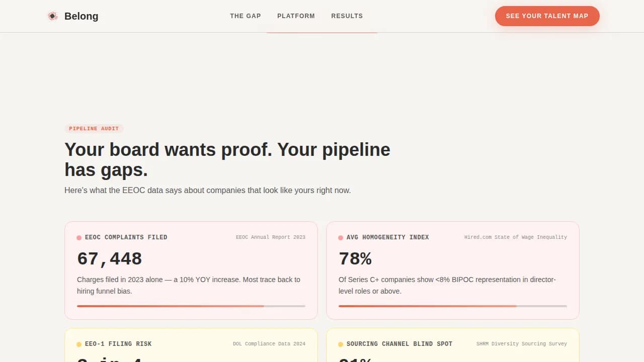Click the EEO-1 FILING RISK card heading
This screenshot has height=362, width=644.
click(118, 344)
